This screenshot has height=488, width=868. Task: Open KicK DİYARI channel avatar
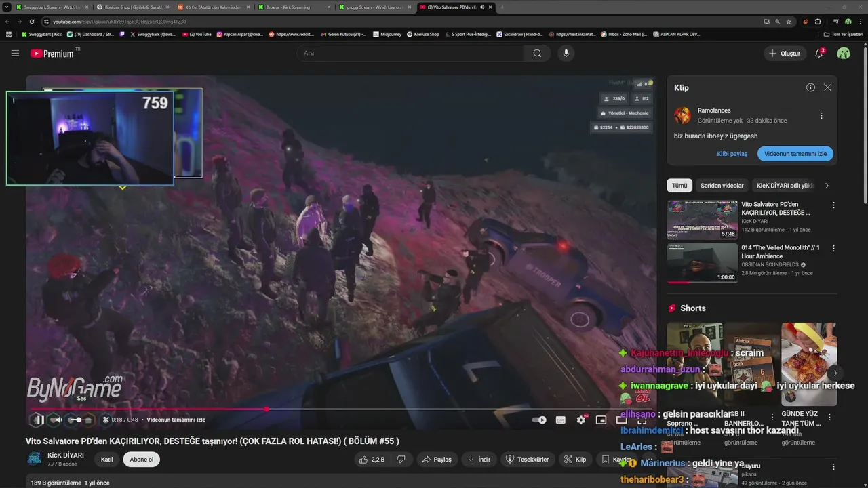point(34,459)
